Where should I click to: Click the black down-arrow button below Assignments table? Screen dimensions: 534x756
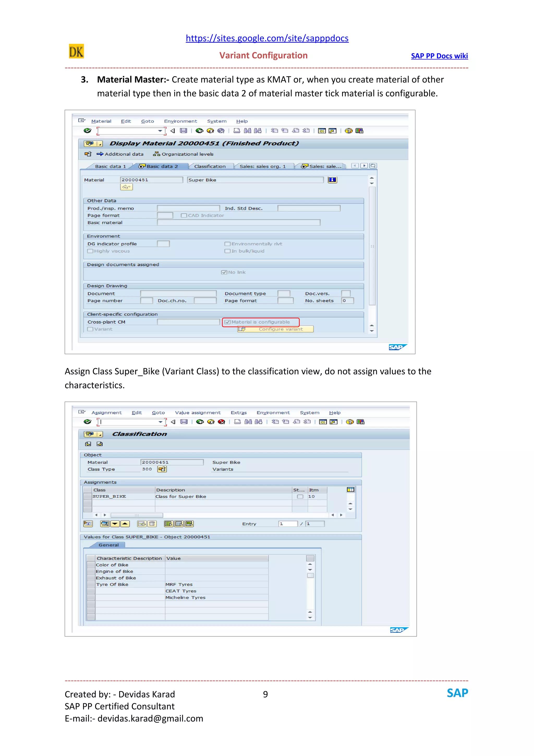115,524
